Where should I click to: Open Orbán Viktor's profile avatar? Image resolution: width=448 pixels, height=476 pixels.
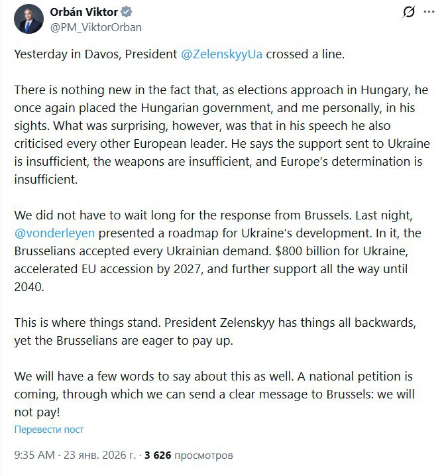tap(29, 19)
